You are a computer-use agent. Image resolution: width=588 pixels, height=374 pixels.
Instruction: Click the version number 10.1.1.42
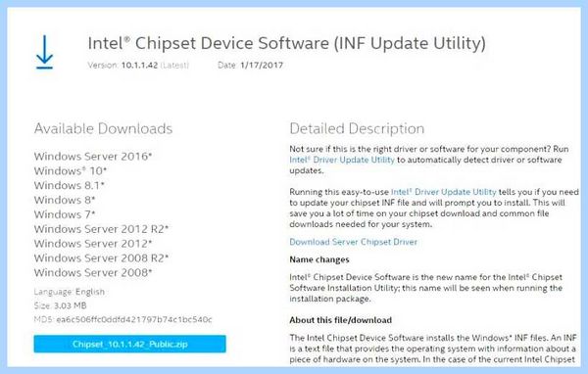point(139,66)
